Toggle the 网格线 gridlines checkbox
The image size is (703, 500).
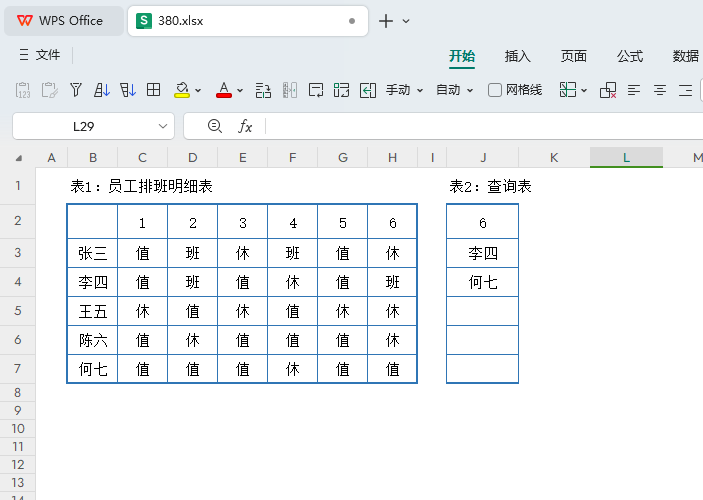pos(495,90)
